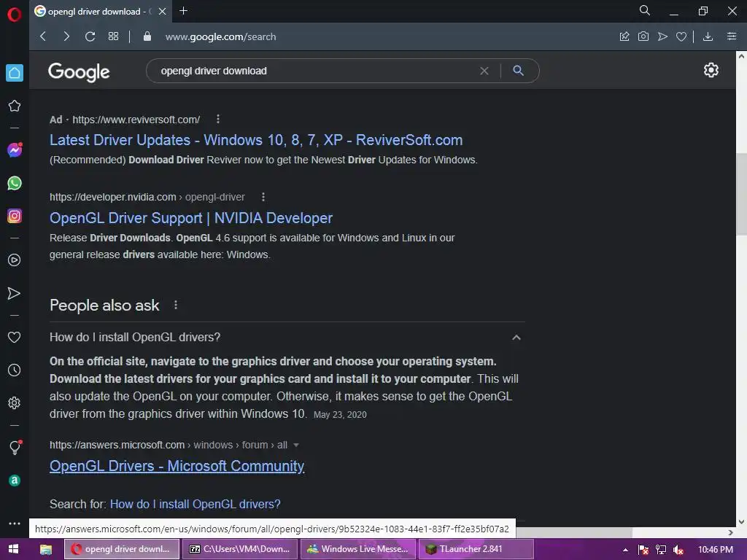Open People also ask options menu
The height and width of the screenshot is (560, 747).
(x=176, y=305)
